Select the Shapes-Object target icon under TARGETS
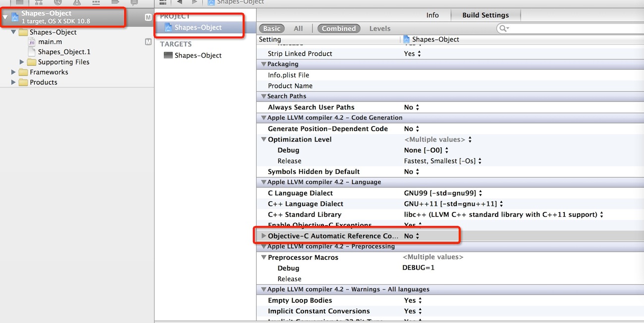 [x=168, y=55]
